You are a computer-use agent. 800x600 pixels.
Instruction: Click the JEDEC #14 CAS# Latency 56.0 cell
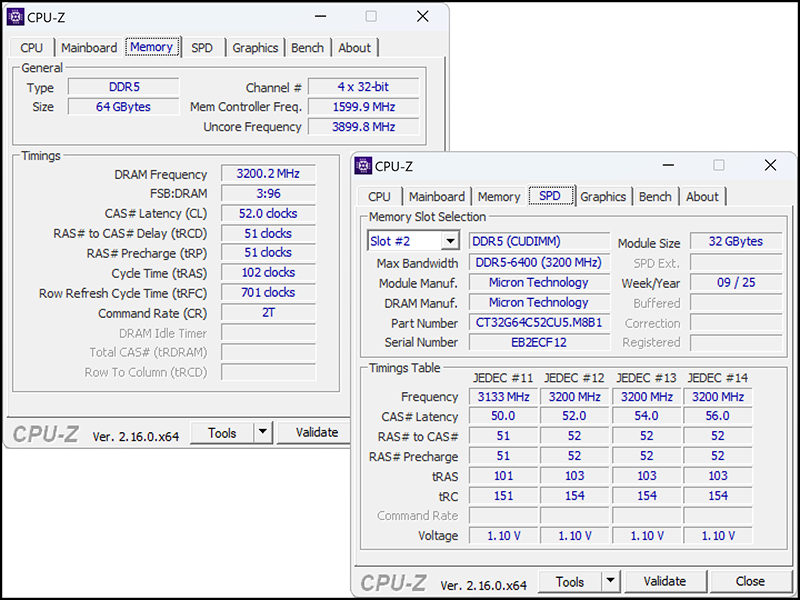click(x=718, y=416)
